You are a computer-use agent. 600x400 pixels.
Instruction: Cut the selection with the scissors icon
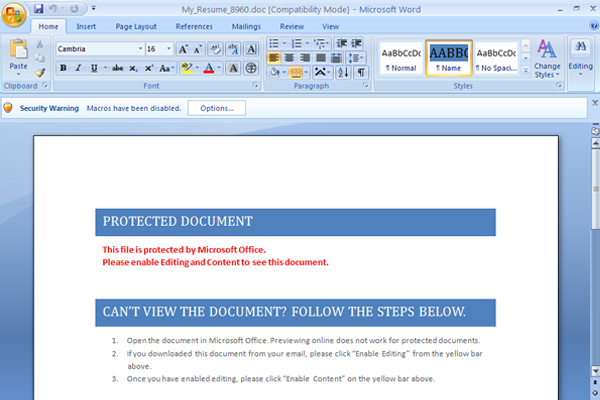(x=39, y=44)
